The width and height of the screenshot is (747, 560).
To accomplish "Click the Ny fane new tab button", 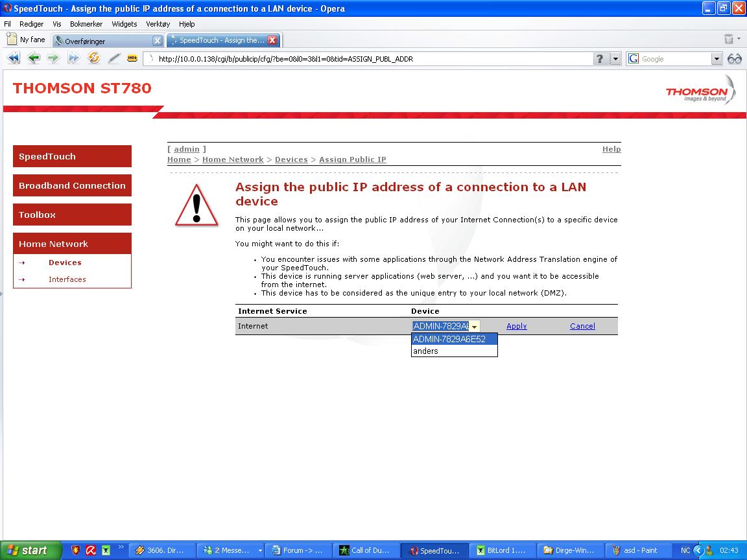I will coord(26,40).
